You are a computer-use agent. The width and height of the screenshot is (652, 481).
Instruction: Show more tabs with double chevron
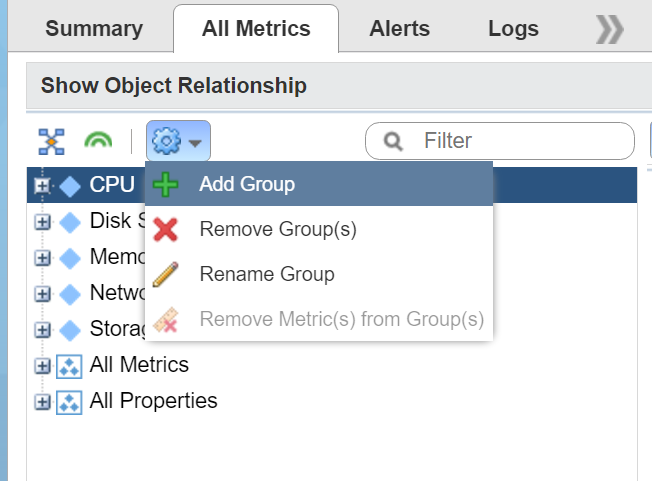[608, 30]
